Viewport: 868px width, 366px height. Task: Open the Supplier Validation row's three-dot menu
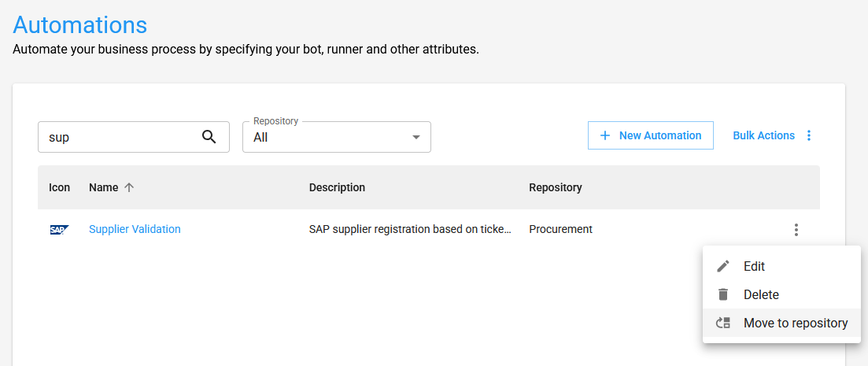(x=796, y=230)
